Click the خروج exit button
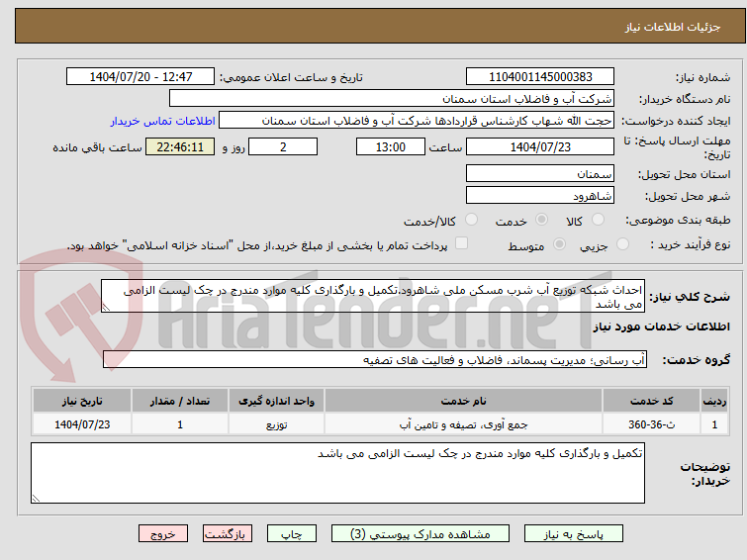Screen dimensions: 747x560 tap(163, 534)
